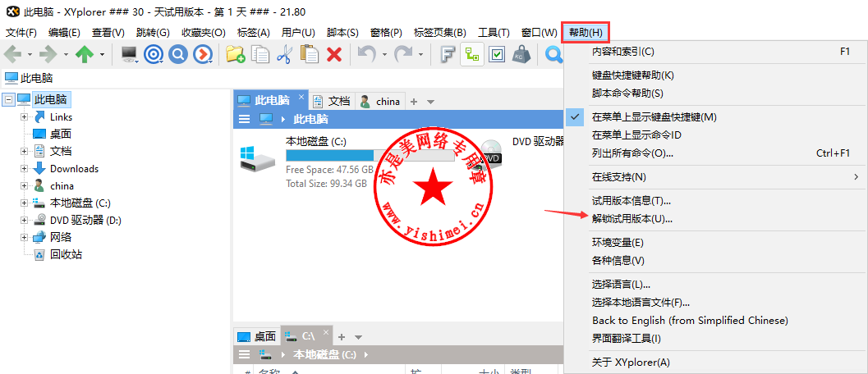
Task: Open Redo history dropdown arrow
Action: (x=420, y=54)
